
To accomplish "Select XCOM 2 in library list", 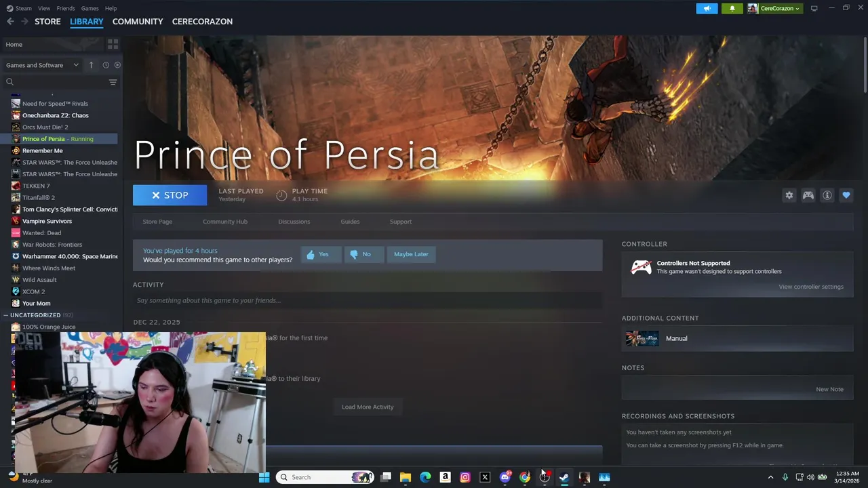I will tap(33, 291).
